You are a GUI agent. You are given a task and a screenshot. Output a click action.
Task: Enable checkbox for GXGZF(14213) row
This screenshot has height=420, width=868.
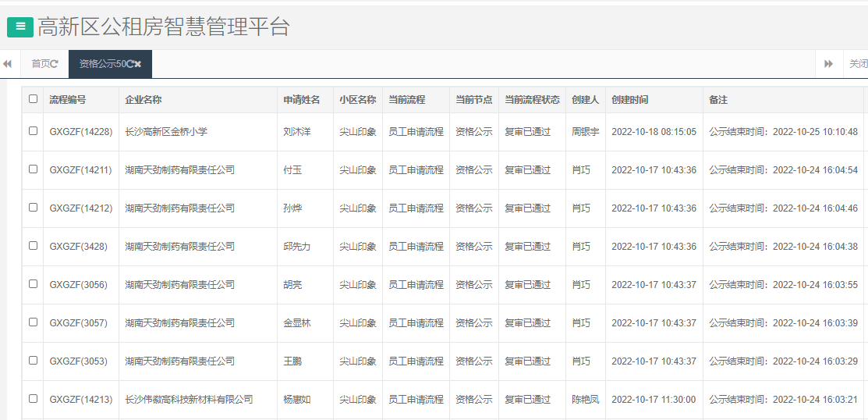pyautogui.click(x=33, y=398)
